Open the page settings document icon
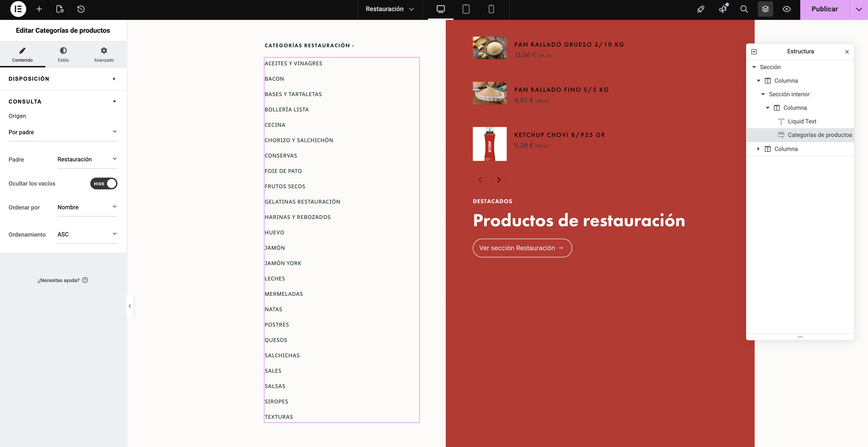 60,9
